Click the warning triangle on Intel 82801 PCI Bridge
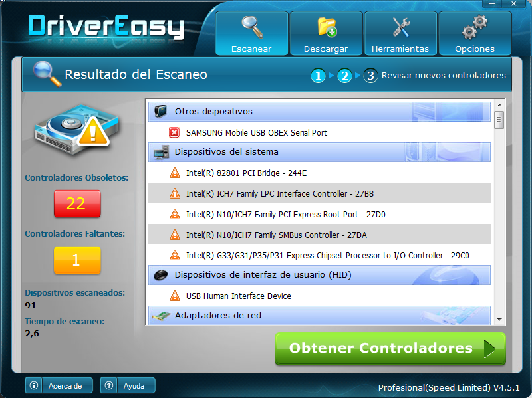 175,173
